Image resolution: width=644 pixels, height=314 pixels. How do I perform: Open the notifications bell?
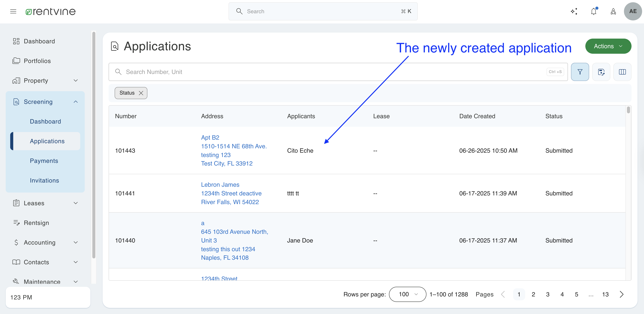[594, 11]
